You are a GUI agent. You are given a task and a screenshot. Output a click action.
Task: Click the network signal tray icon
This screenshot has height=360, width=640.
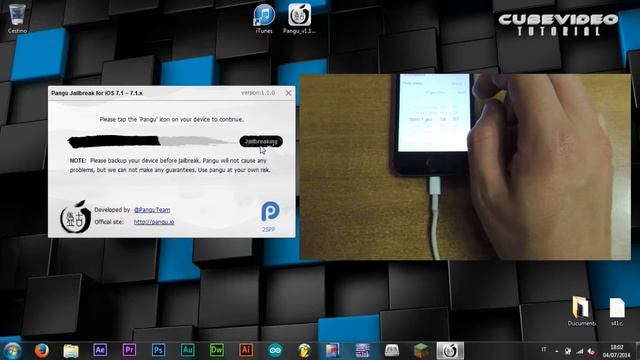click(x=580, y=351)
